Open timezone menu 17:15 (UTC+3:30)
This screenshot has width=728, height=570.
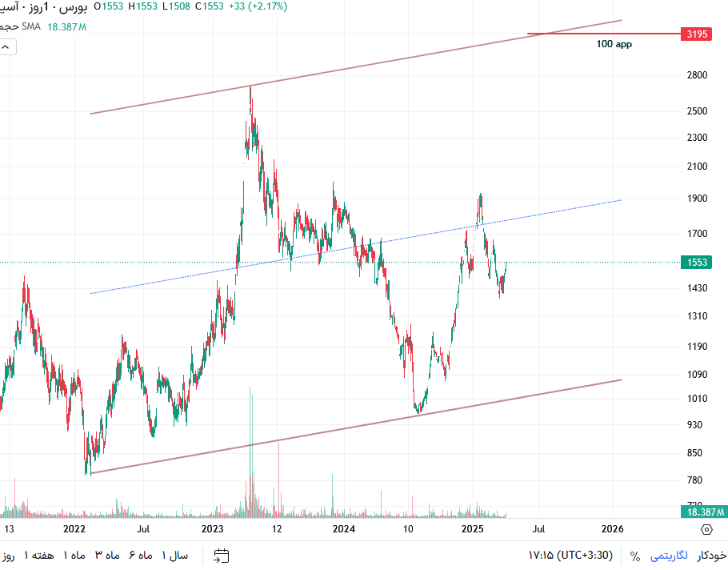[x=570, y=555]
